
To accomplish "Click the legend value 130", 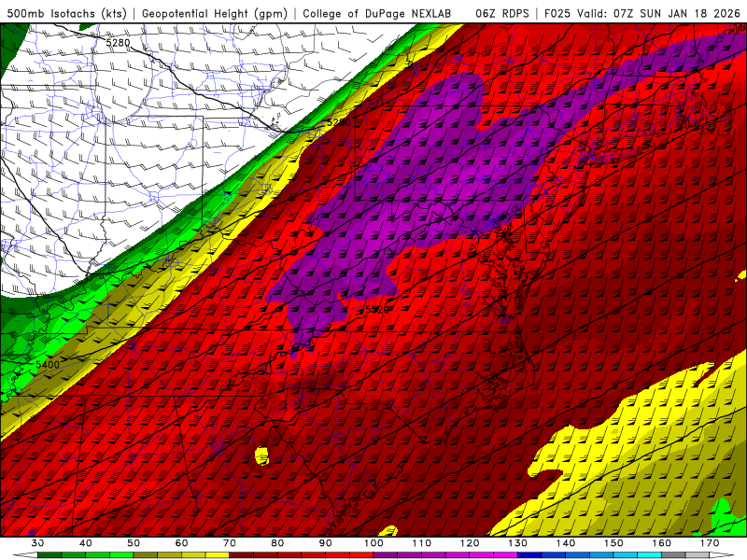I will point(517,543).
